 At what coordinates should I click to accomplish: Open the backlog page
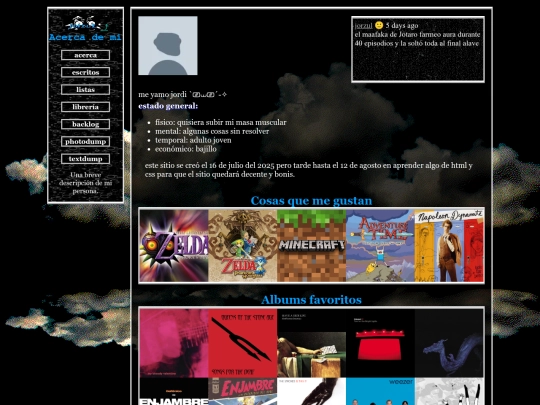tap(85, 124)
